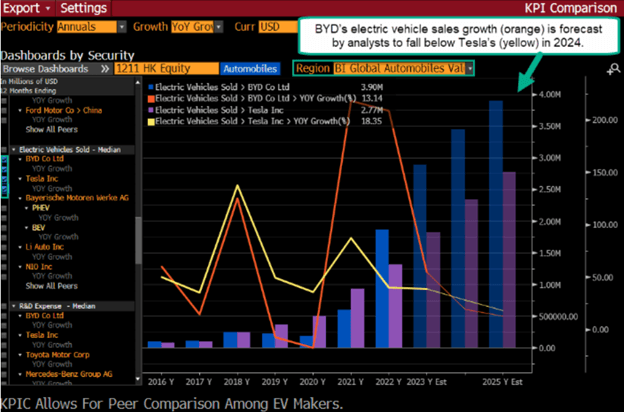Collapse BYD Co Ltd under Electric Vehicles Sold
The height and width of the screenshot is (412, 624).
tap(20, 159)
